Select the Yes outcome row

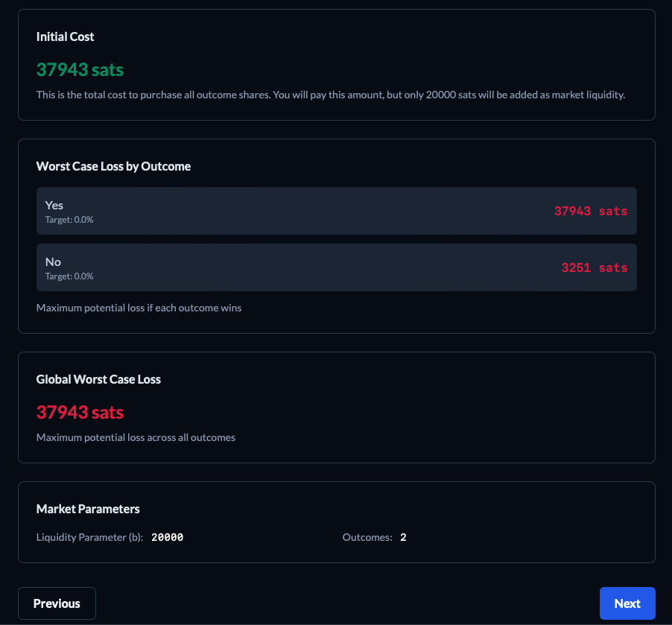[337, 211]
